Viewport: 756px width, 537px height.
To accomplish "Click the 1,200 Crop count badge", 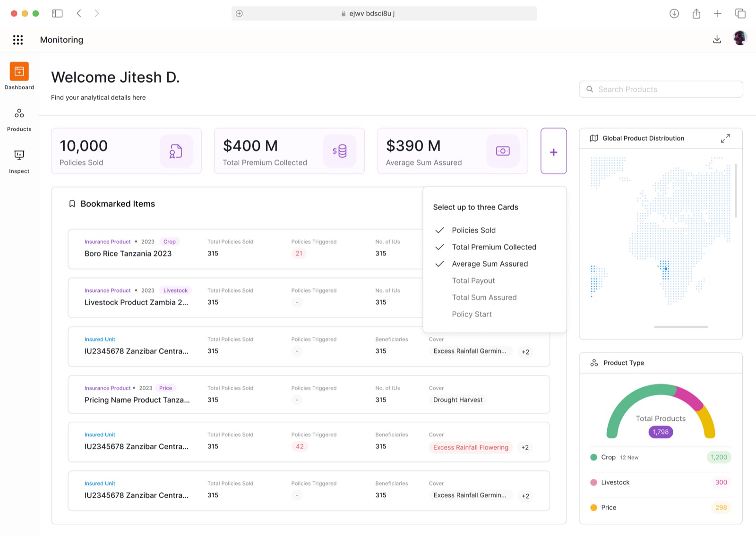I will tap(719, 457).
